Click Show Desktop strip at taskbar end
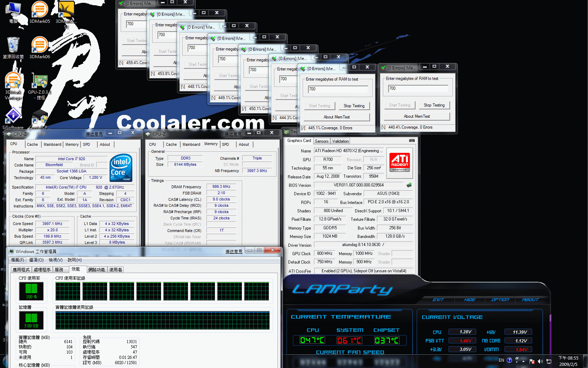588x368 pixels. (x=585, y=361)
